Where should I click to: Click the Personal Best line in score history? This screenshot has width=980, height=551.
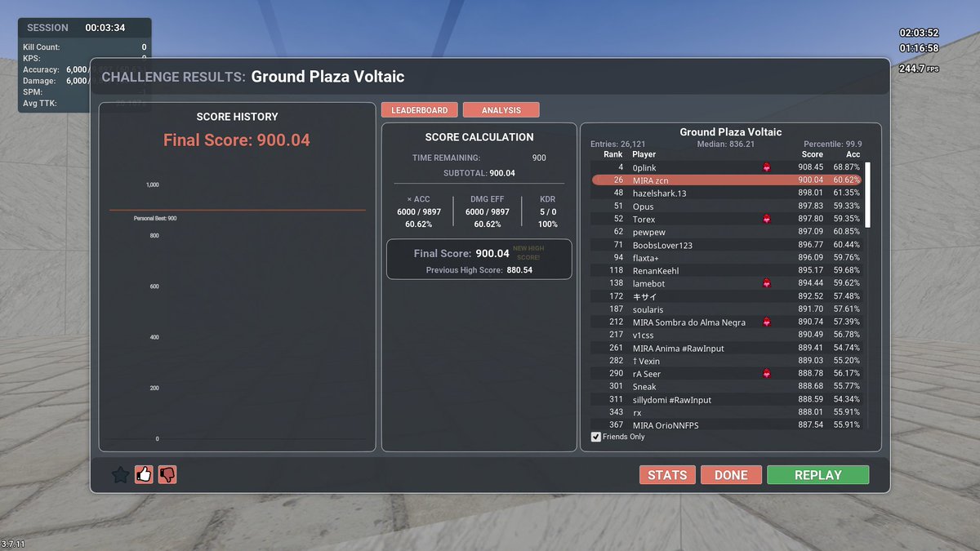[x=238, y=211]
